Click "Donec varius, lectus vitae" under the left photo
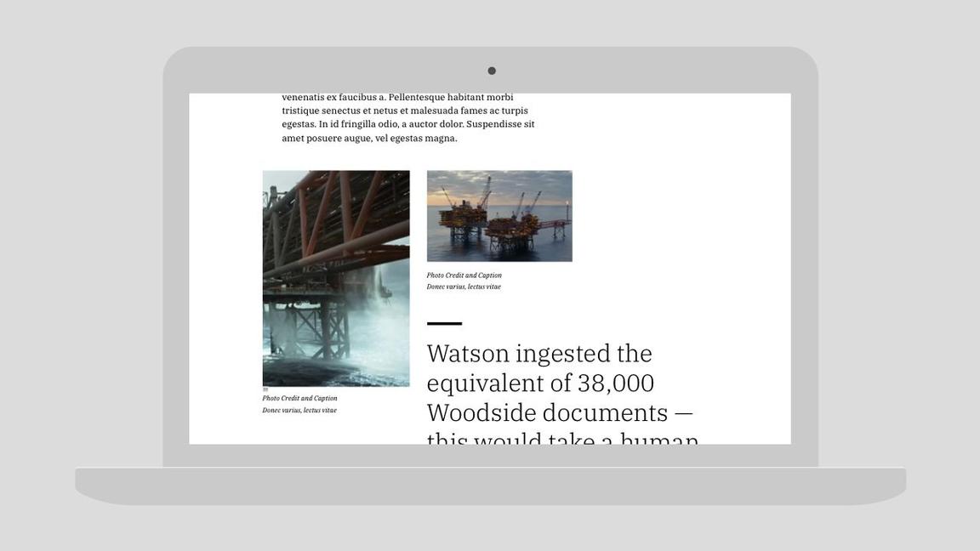980x551 pixels. tap(299, 410)
